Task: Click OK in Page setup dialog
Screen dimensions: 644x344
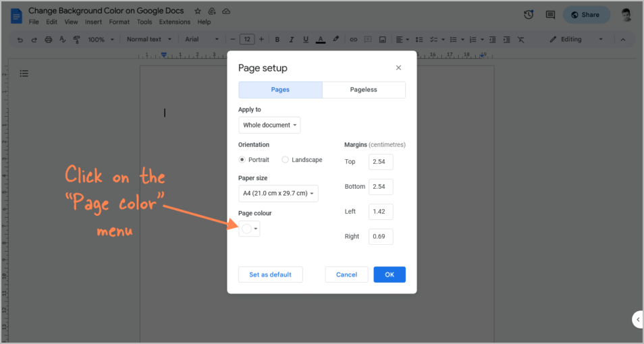Action: click(390, 275)
